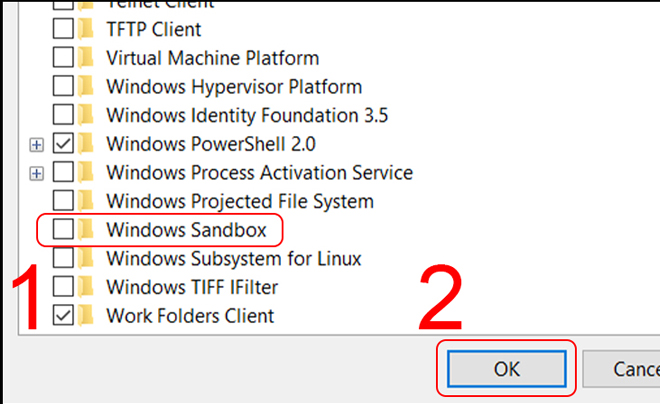Click the TFTP Client folder icon
Image resolution: width=660 pixels, height=404 pixels.
point(86,29)
